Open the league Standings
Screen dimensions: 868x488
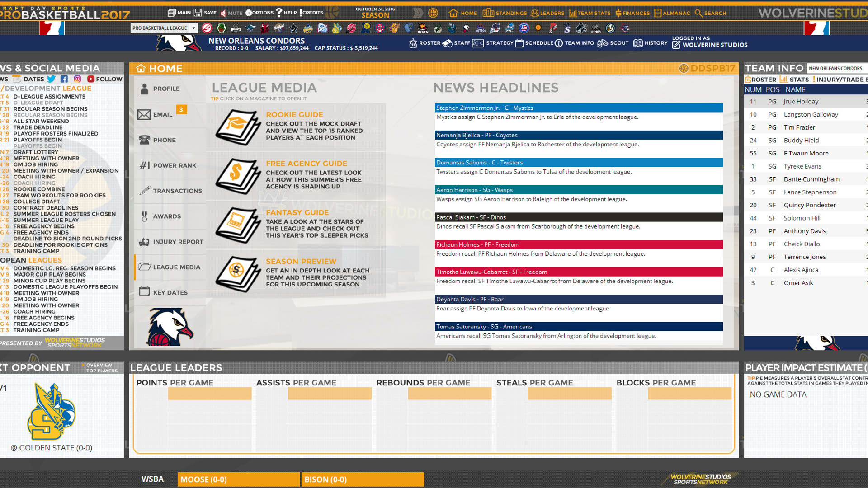pos(505,13)
